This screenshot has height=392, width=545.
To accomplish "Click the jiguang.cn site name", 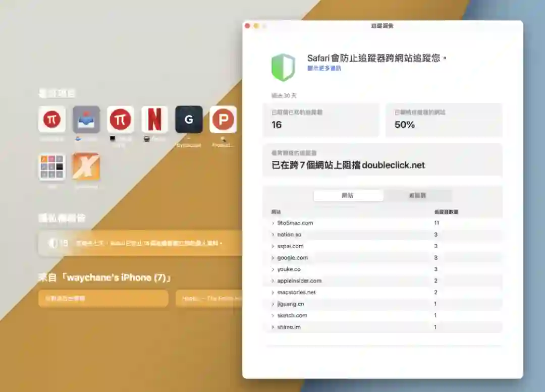I will [x=291, y=304].
